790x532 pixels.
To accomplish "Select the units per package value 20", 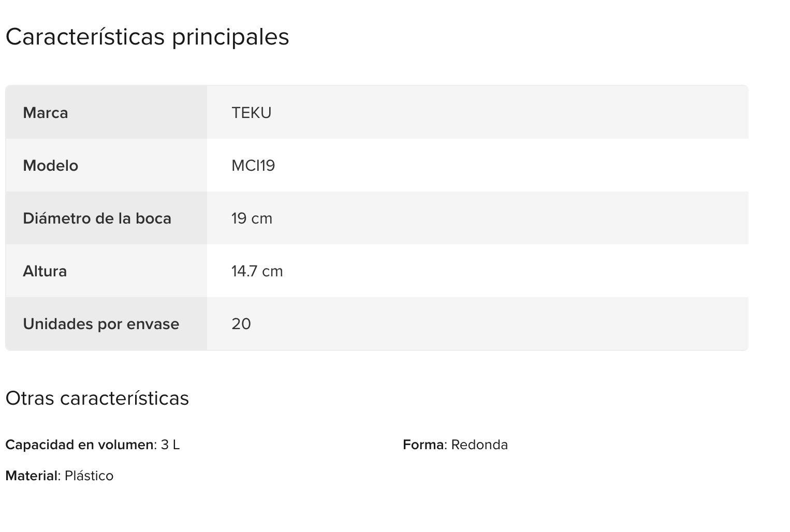I will (x=241, y=324).
